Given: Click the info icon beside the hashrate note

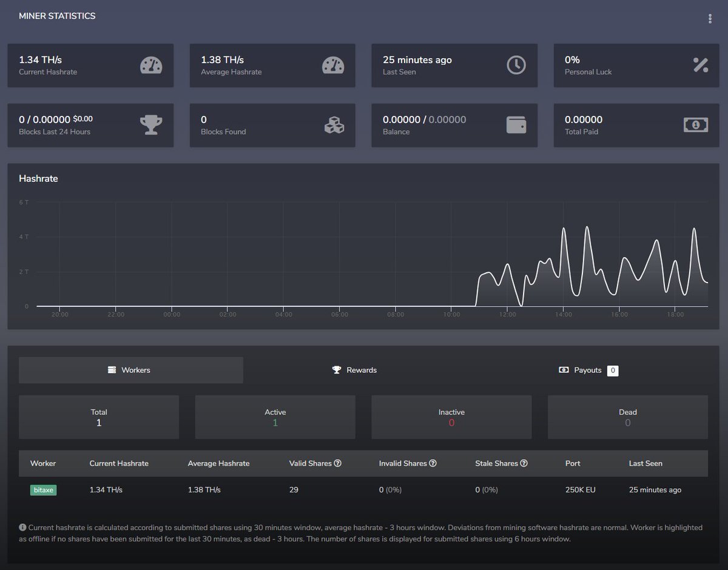Looking at the screenshot, I should (x=22, y=528).
